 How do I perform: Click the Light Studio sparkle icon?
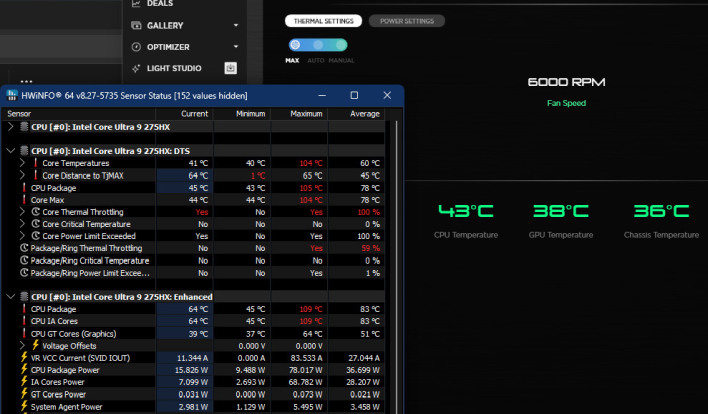click(x=137, y=68)
